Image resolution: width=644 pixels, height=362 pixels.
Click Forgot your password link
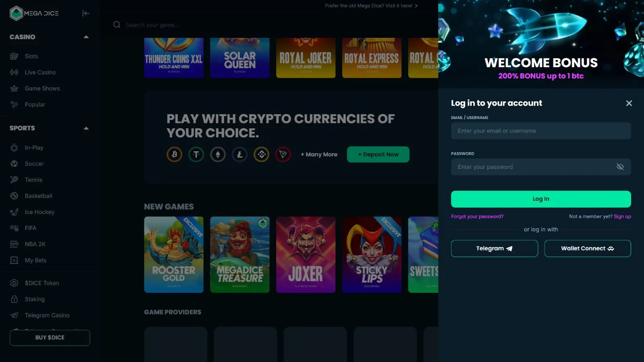click(477, 216)
